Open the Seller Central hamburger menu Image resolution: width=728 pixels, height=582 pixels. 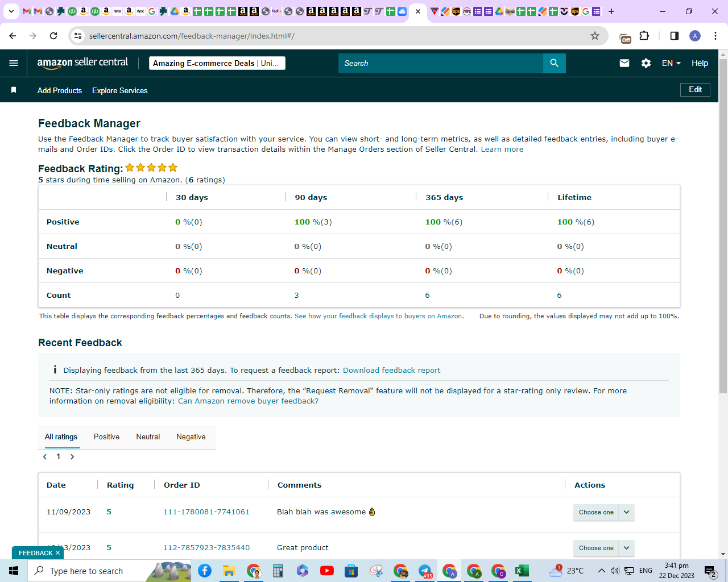pos(14,63)
